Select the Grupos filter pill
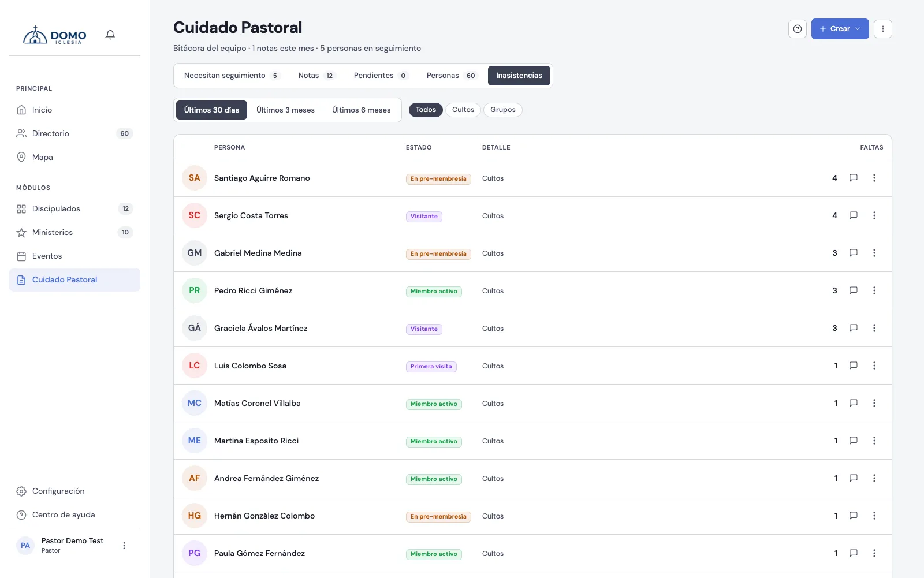Viewport: 924px width, 578px height. [x=503, y=110]
